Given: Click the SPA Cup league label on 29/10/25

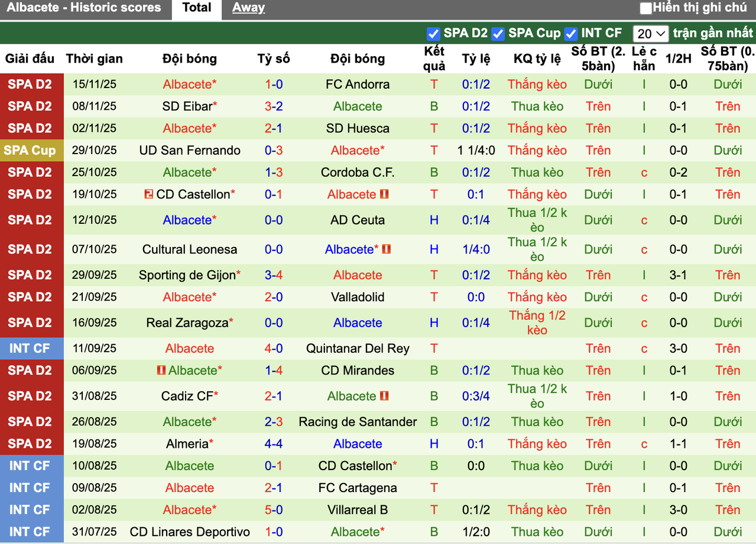Looking at the screenshot, I should (30, 150).
